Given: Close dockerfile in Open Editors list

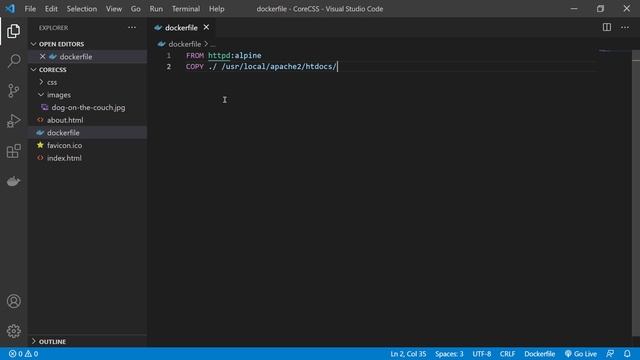Looking at the screenshot, I should (x=42, y=56).
